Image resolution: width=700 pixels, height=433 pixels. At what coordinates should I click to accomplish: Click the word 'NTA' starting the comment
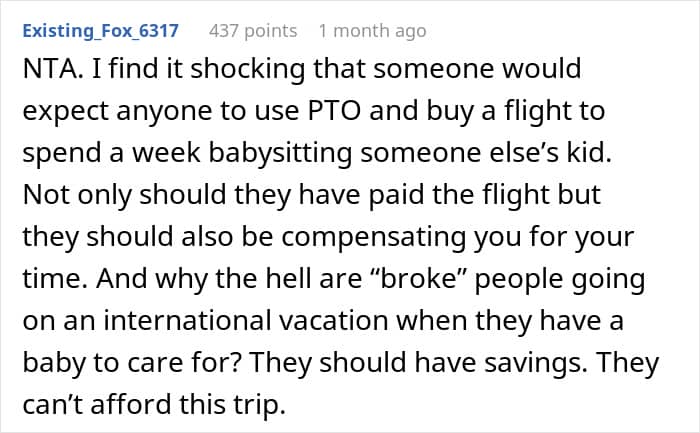point(49,69)
